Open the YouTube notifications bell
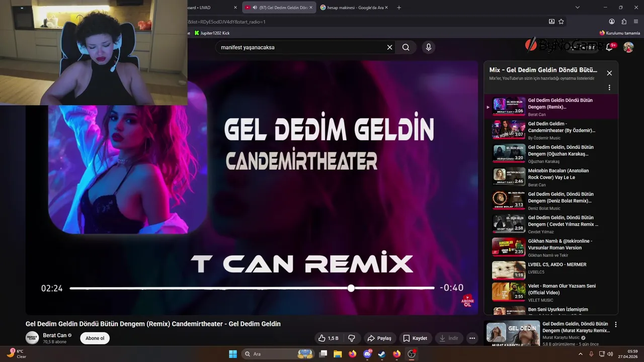This screenshot has width=644, height=362. tap(609, 47)
